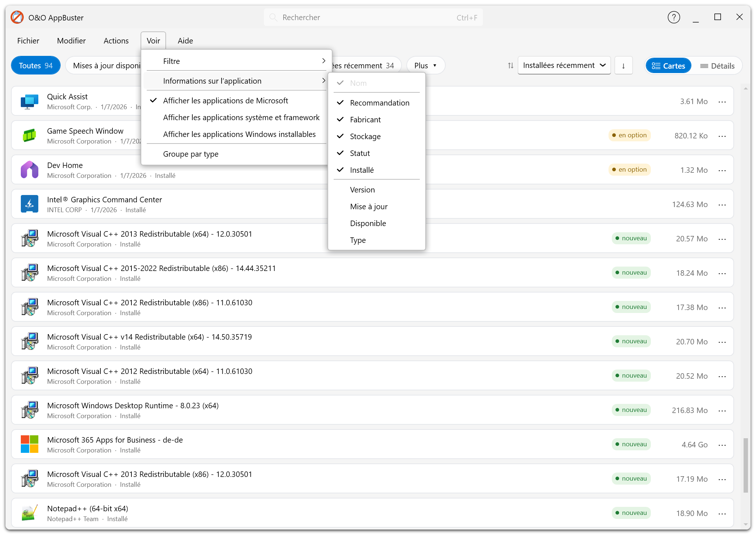Viewport: 756px width, 535px height.
Task: Open more options for Quick Assist
Action: coord(722,102)
